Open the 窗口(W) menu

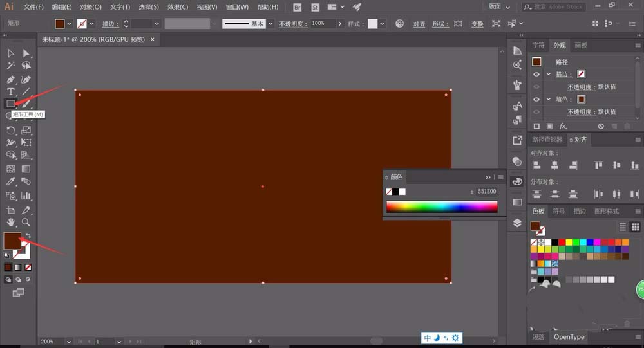tap(237, 7)
